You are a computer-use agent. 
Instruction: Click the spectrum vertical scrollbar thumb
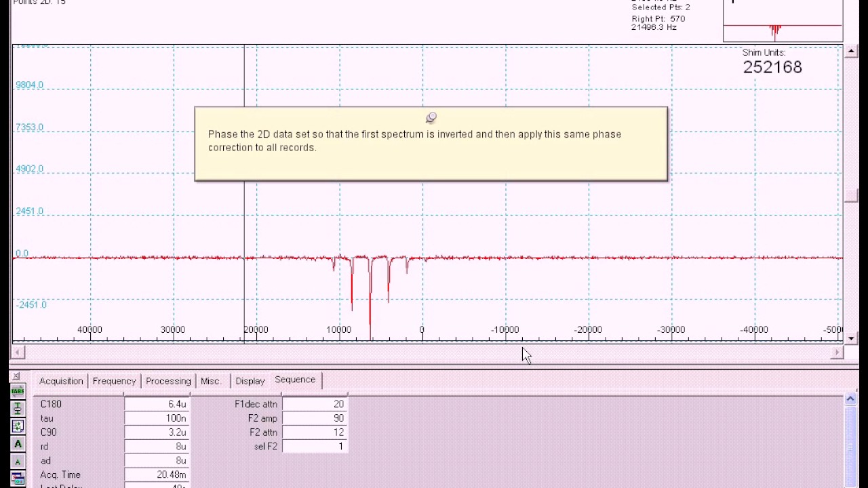coord(851,197)
